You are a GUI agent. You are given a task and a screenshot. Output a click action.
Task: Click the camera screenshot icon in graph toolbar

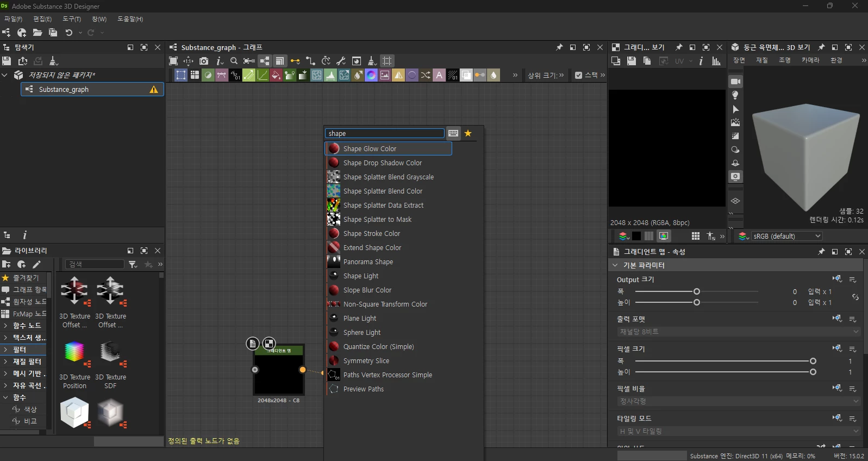(204, 61)
